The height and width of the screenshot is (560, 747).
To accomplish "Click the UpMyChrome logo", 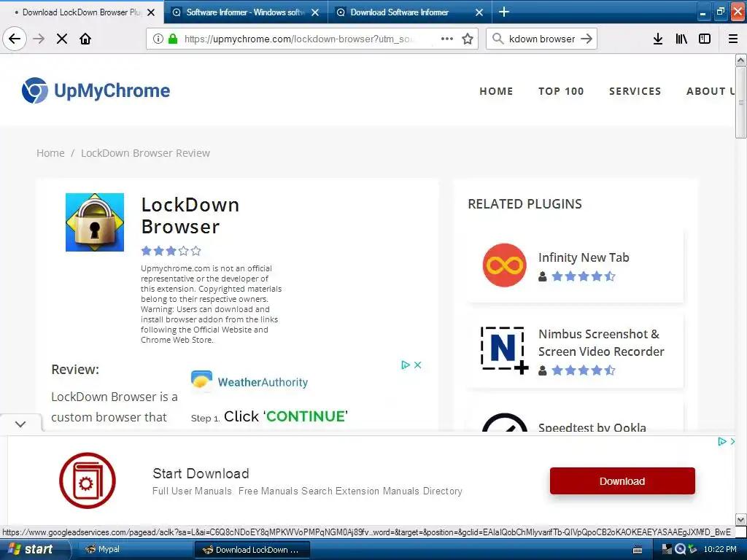I will 96,90.
